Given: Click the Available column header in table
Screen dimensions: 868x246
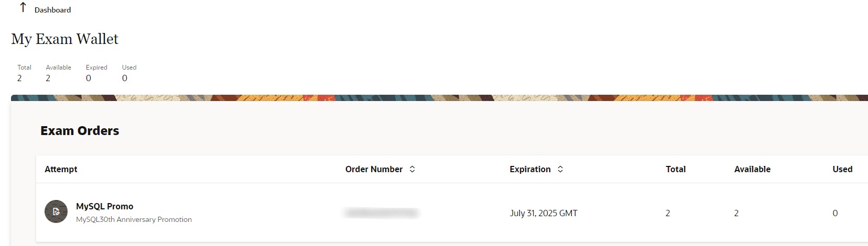Looking at the screenshot, I should (x=752, y=169).
